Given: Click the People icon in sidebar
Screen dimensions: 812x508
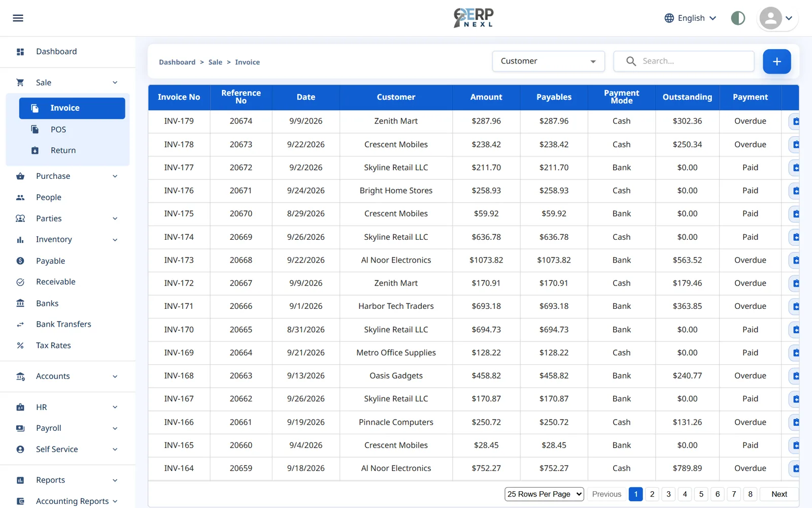Looking at the screenshot, I should (x=20, y=197).
